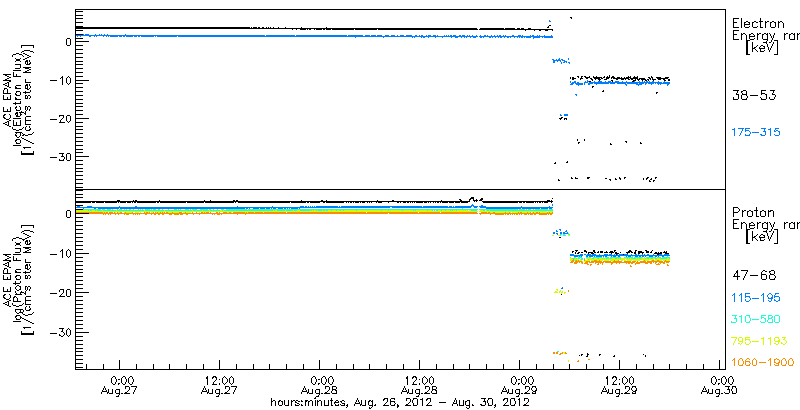Select the blue 115-195 proton legend entry
Screen dimensions: 800x410
tap(756, 297)
